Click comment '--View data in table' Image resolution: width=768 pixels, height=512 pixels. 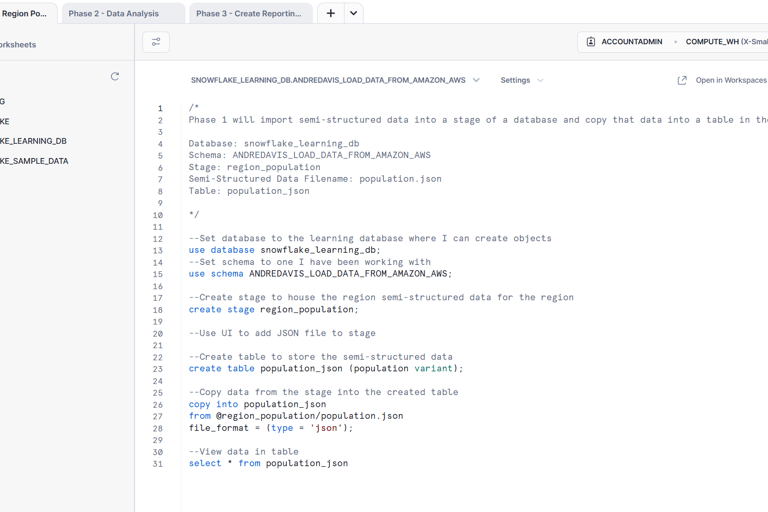243,452
